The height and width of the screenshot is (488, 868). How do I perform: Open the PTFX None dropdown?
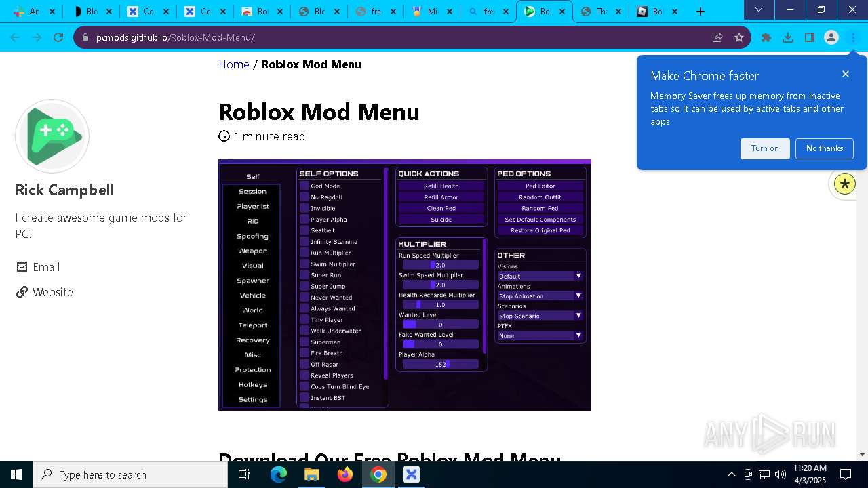pyautogui.click(x=540, y=335)
